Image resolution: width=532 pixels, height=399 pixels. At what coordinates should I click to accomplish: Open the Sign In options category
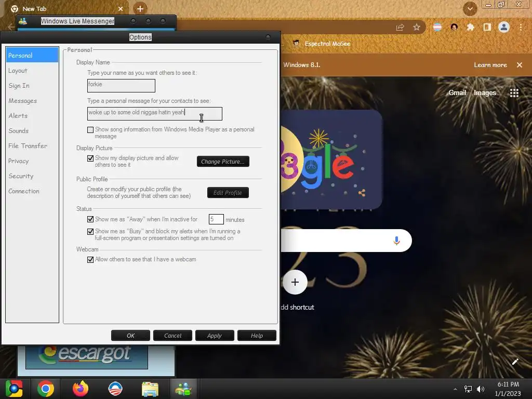[19, 86]
